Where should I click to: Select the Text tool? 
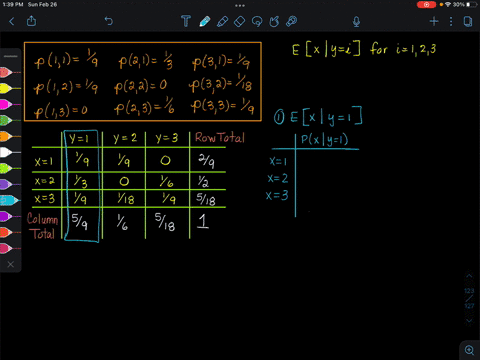pos(186,21)
